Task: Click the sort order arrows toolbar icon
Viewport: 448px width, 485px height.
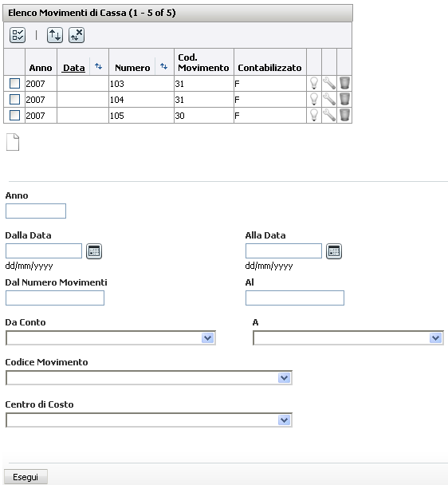Action: [x=55, y=35]
